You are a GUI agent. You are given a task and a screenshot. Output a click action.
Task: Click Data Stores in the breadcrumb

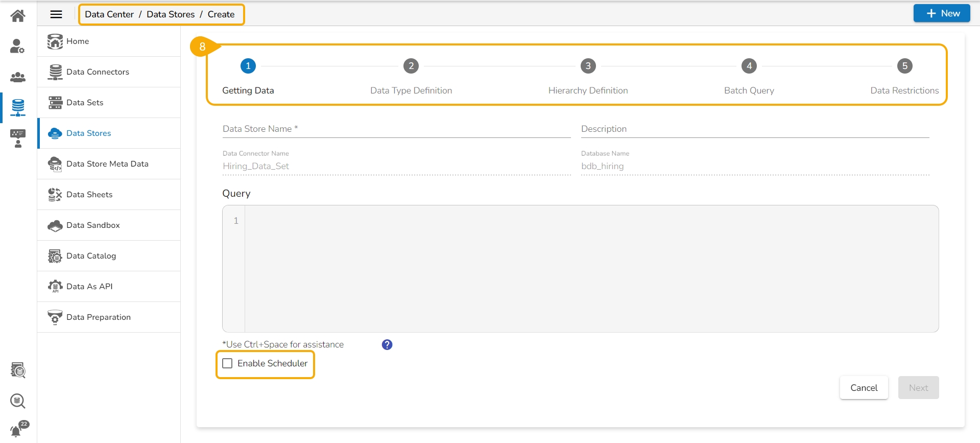(x=171, y=14)
